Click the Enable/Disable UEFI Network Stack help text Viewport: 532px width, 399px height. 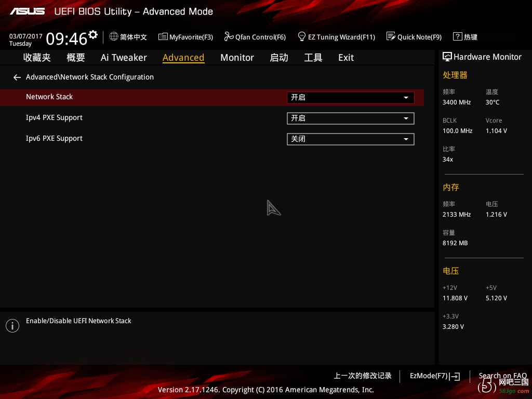coord(79,321)
